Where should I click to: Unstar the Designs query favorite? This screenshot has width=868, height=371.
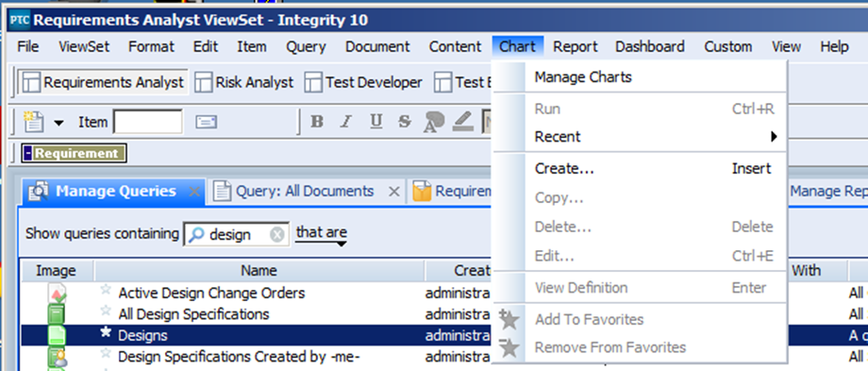pyautogui.click(x=106, y=333)
